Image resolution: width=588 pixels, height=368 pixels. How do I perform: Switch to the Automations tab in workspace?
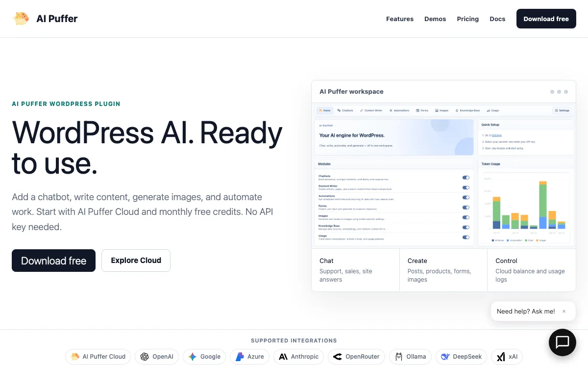[x=399, y=110]
